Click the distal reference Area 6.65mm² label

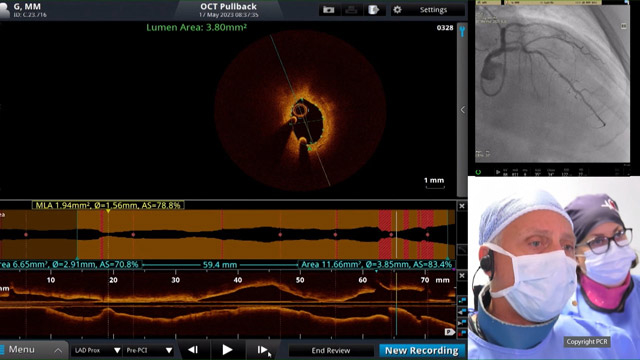tap(71, 264)
